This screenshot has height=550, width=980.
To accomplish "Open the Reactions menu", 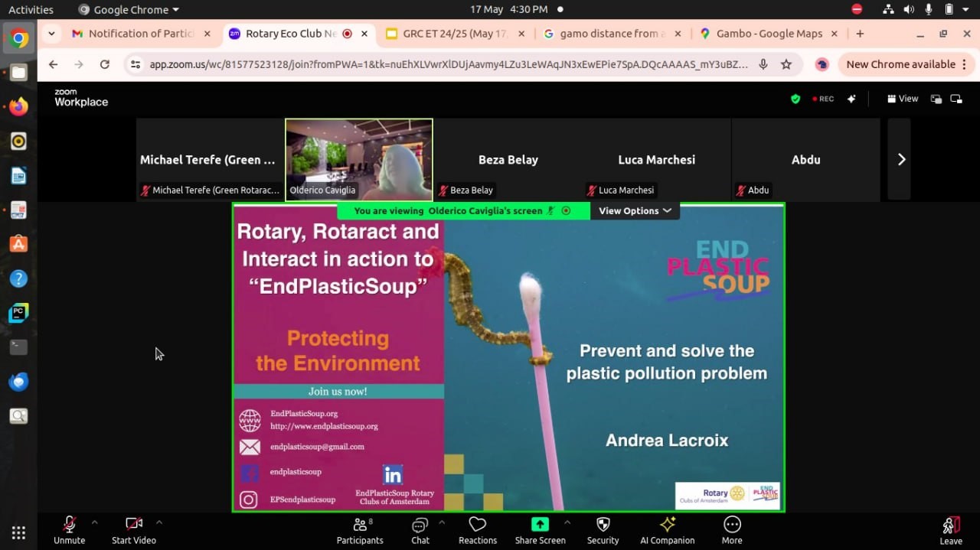I will tap(477, 530).
